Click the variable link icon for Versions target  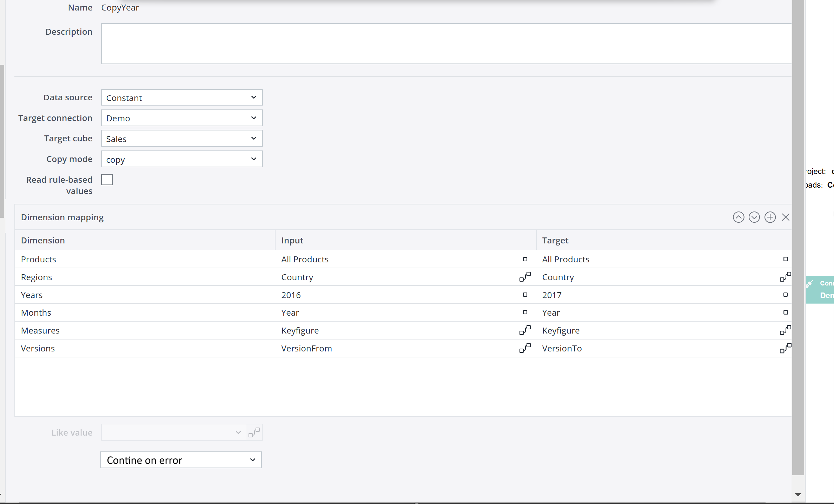pos(785,348)
